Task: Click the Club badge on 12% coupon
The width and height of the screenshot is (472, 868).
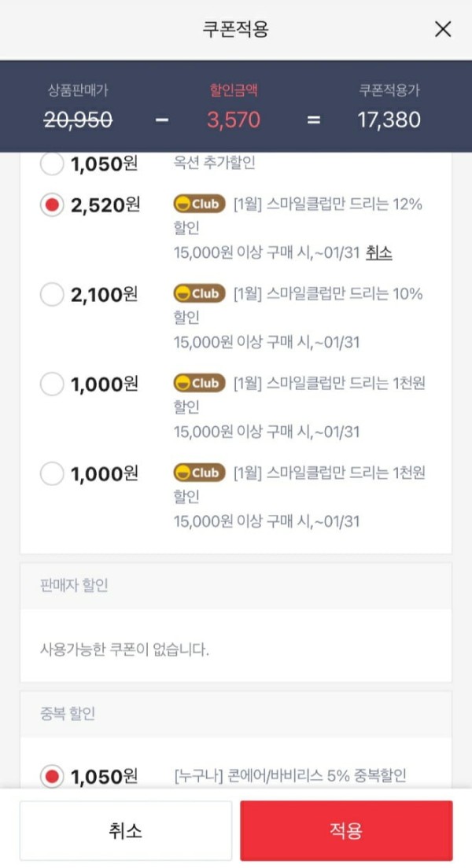Action: click(200, 204)
